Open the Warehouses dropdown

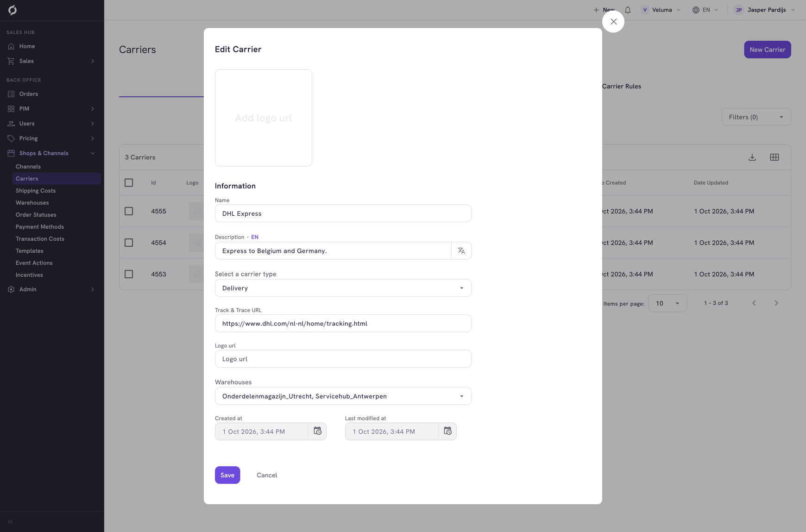click(343, 396)
